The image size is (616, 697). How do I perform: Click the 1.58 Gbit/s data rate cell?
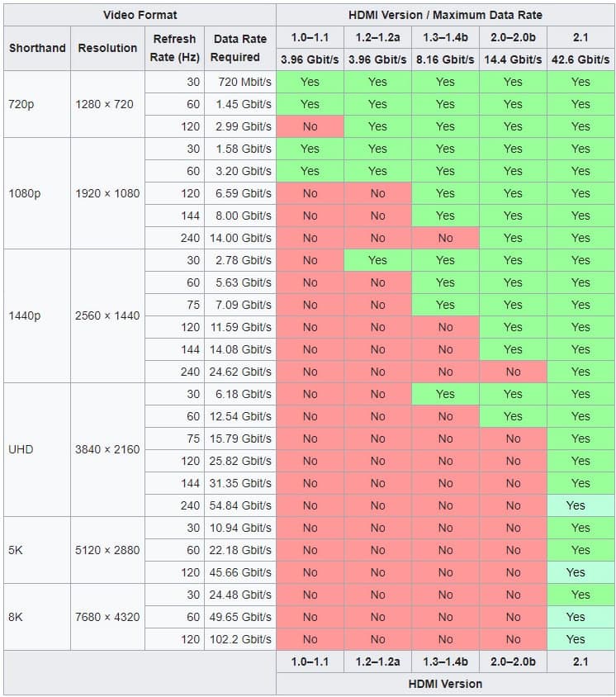coord(240,149)
